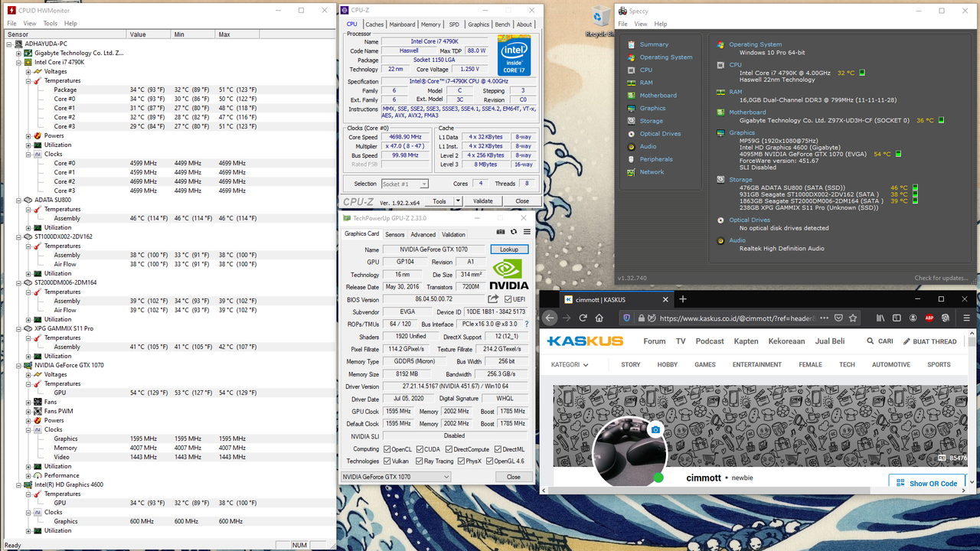Viewport: 980px width, 551px height.
Task: Click the Kaskus profile avatar picture
Action: click(x=630, y=452)
